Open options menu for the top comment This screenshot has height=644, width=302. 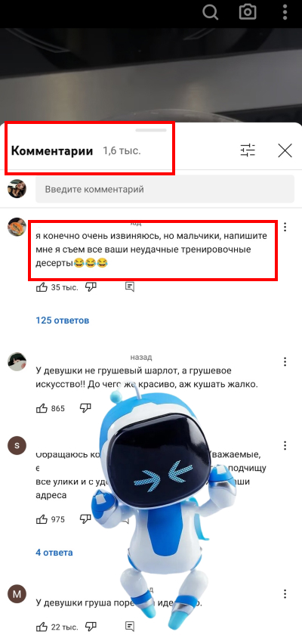[285, 227]
